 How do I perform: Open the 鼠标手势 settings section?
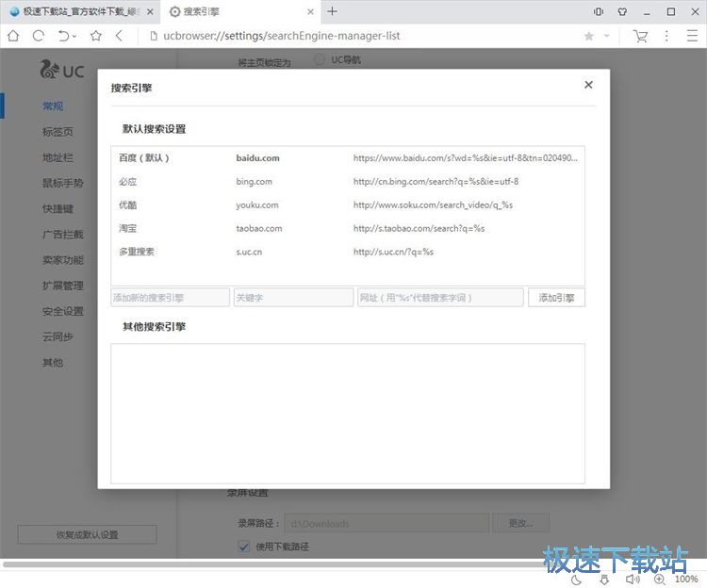pyautogui.click(x=62, y=183)
